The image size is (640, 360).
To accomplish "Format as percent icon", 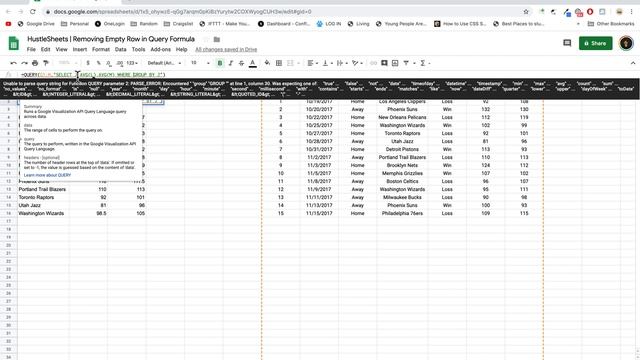I will (x=98, y=63).
